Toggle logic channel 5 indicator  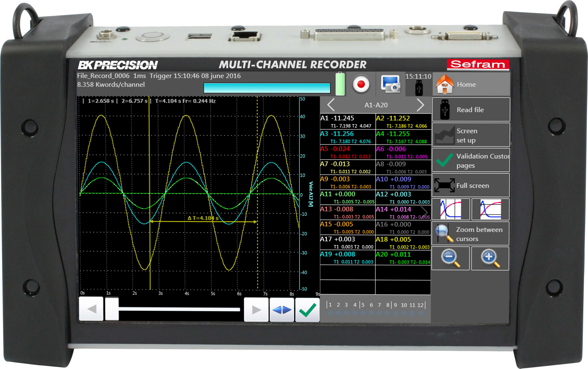tap(363, 313)
